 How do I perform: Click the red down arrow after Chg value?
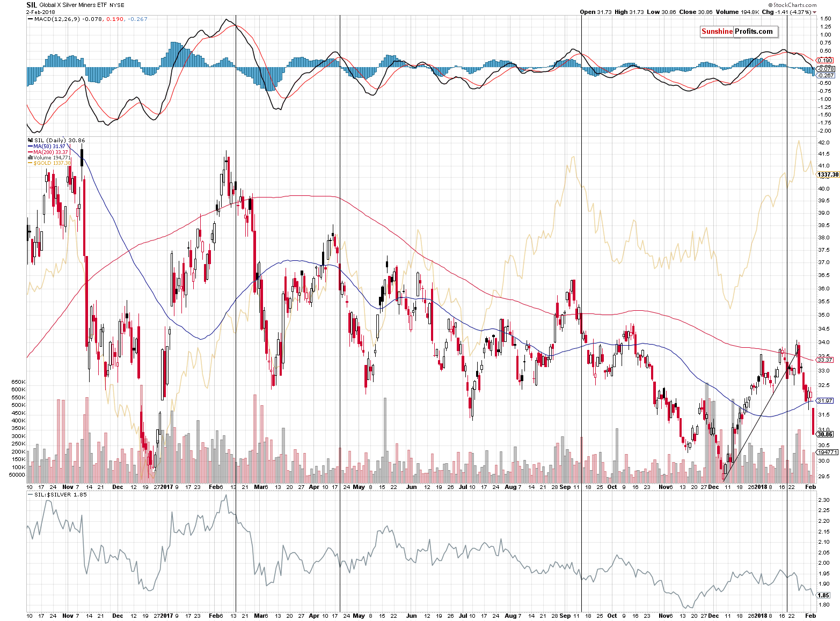pos(814,12)
